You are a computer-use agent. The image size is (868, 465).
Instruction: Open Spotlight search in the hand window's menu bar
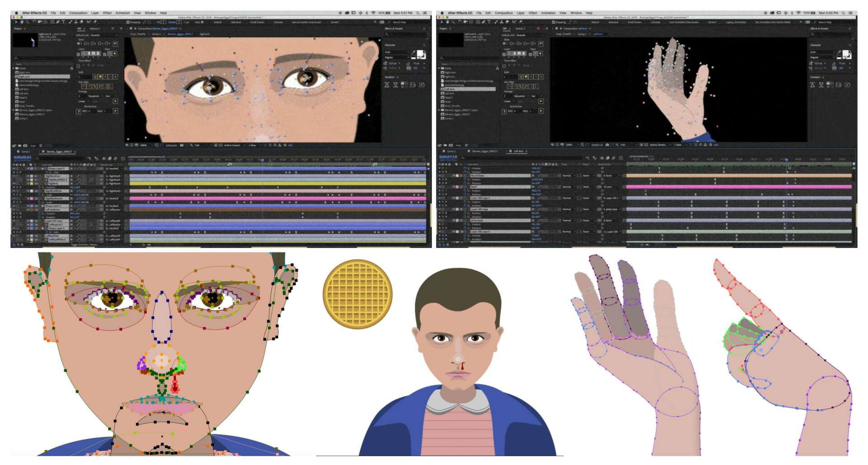point(844,13)
